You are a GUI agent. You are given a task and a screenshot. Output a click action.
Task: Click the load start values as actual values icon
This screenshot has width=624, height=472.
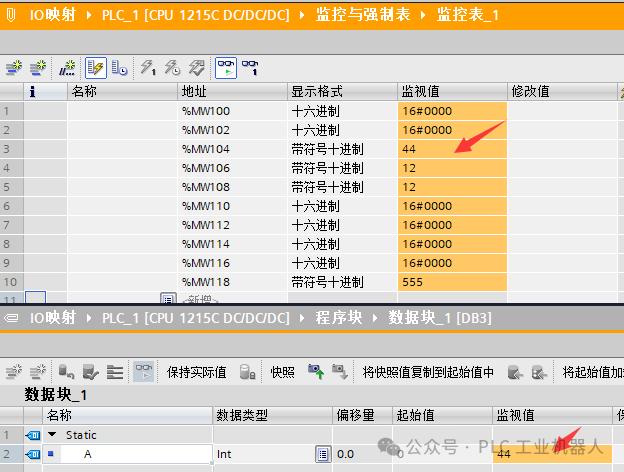click(91, 372)
